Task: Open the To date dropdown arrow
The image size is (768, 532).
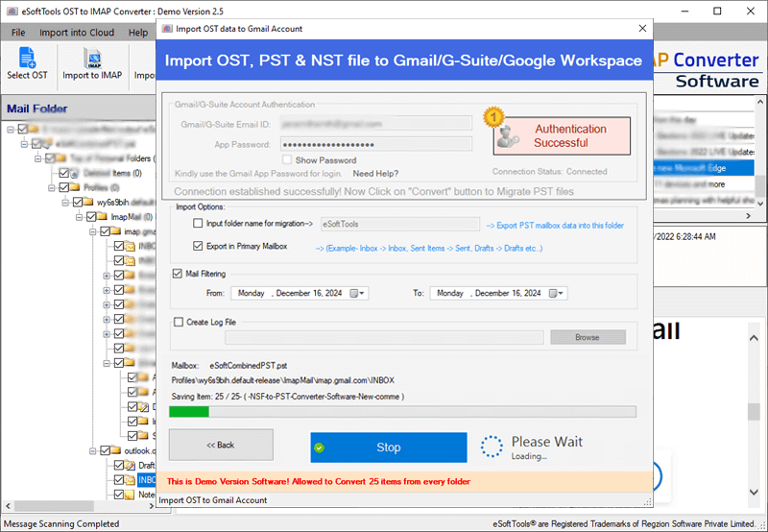Action: (562, 293)
